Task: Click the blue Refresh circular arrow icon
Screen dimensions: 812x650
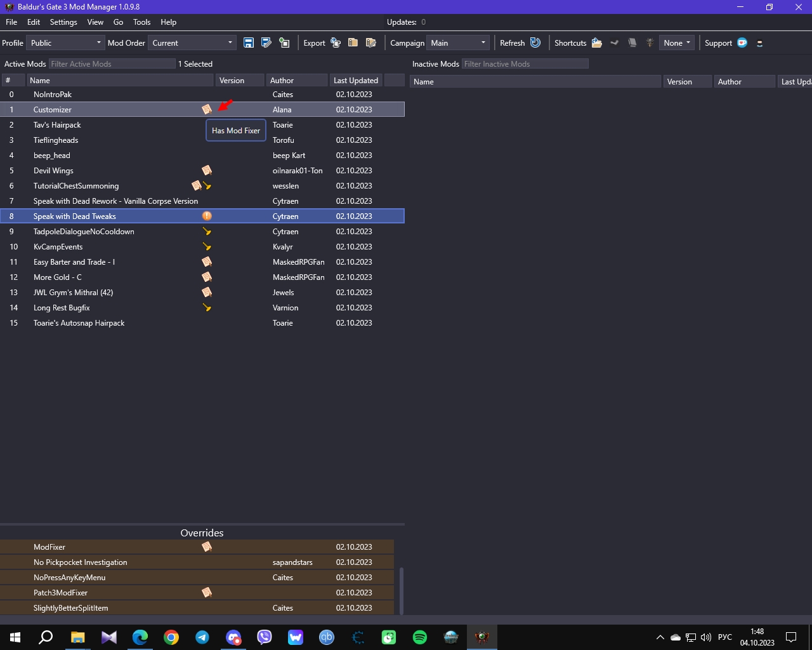Action: [x=535, y=43]
